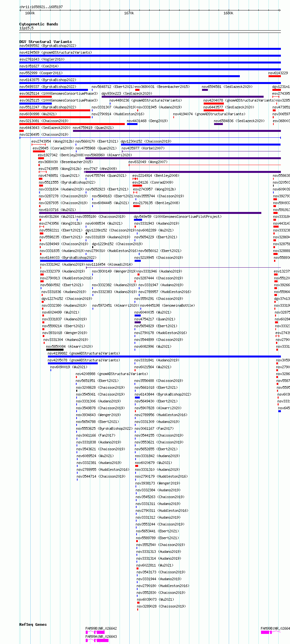Screen dimensions: 290x644
Task: Click the nsv5968960 (Almarri2020) label
Action: point(109,155)
